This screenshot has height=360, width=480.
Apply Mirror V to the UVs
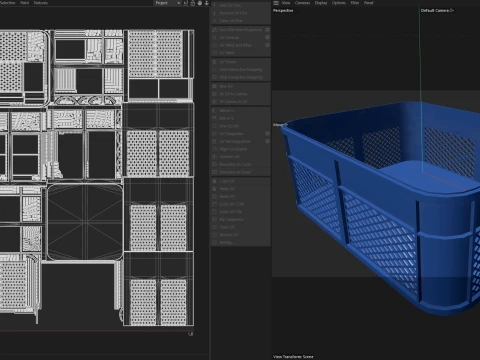tap(240, 118)
